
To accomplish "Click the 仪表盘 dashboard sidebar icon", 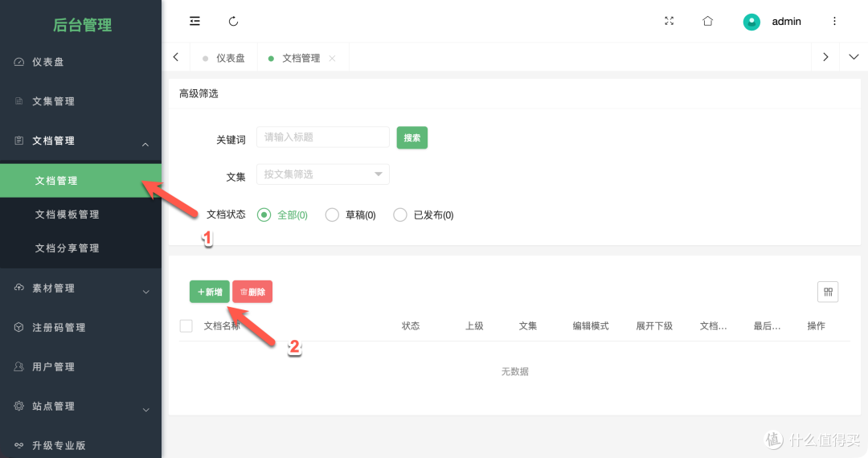I will pyautogui.click(x=18, y=62).
